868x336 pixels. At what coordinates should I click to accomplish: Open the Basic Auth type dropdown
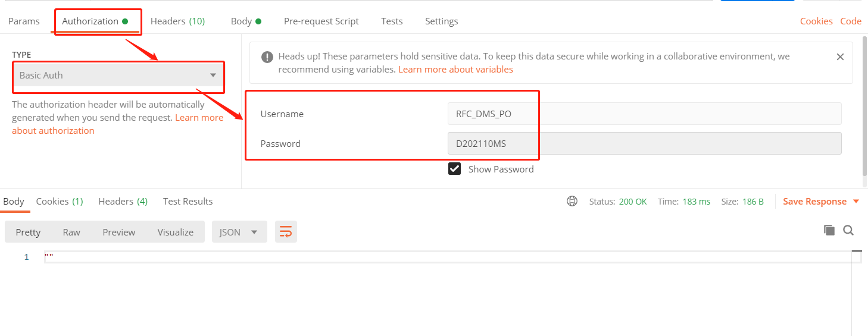tap(118, 76)
